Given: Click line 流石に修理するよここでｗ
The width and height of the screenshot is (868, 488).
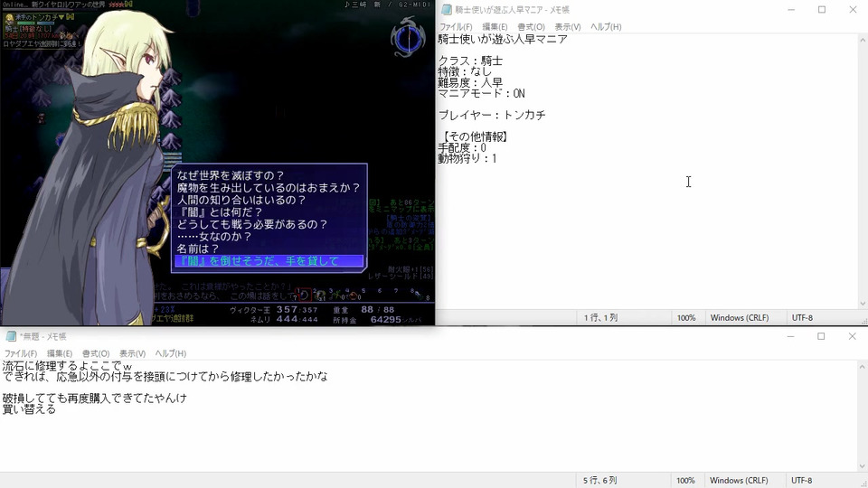Looking at the screenshot, I should coord(67,366).
